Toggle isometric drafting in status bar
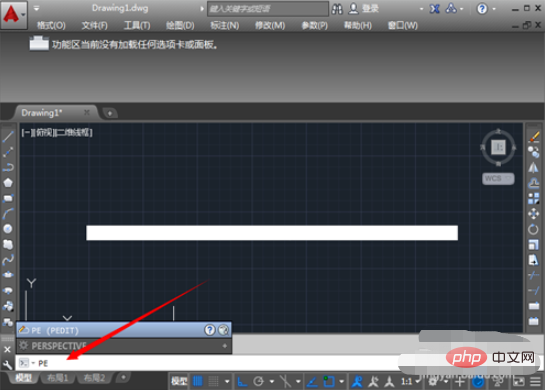The image size is (545, 390). pos(285,381)
